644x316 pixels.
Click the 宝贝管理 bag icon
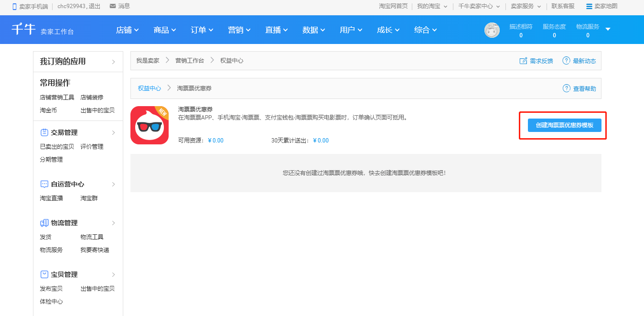click(x=44, y=274)
